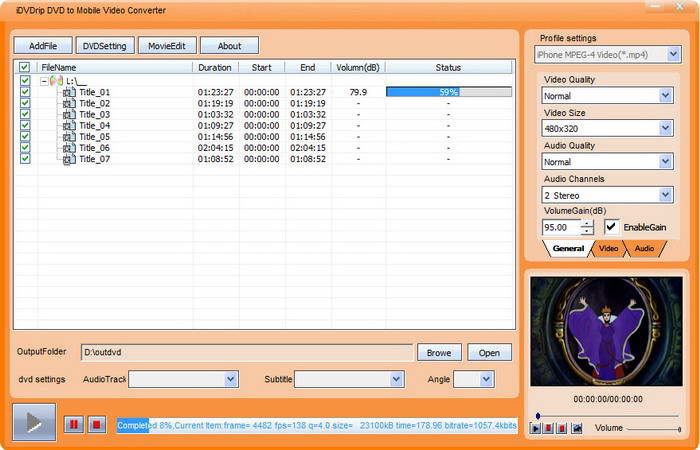Click the Start column header

[x=262, y=67]
